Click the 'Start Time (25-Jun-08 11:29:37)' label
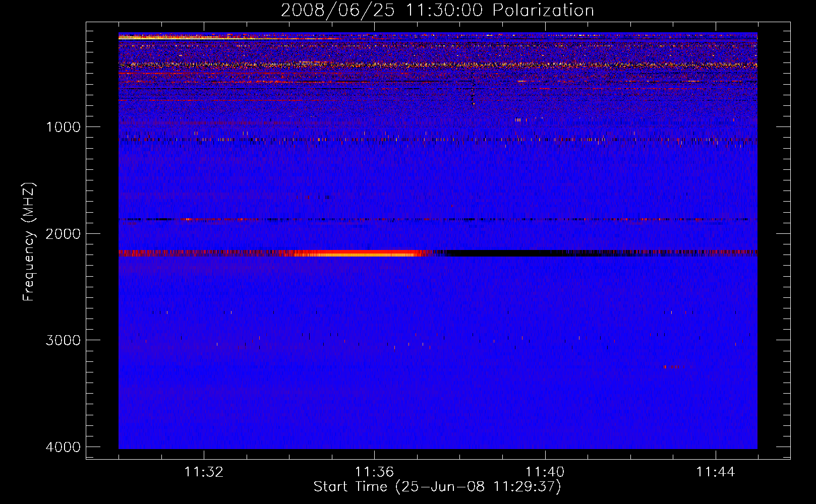 click(437, 487)
